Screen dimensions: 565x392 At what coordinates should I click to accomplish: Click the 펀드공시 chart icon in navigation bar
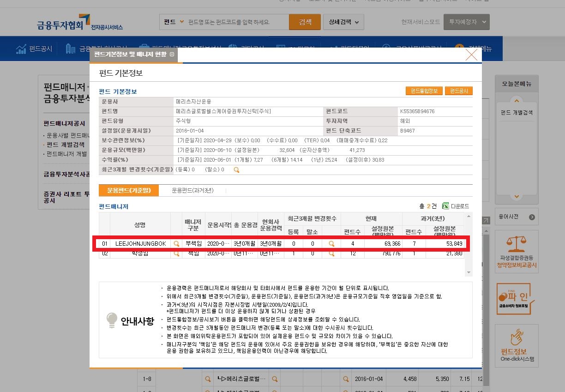point(21,48)
